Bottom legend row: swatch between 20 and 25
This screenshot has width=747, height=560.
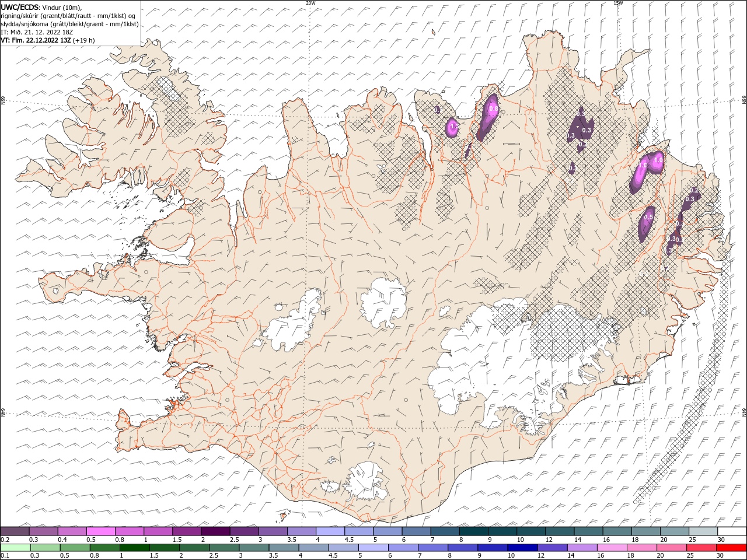point(672,547)
